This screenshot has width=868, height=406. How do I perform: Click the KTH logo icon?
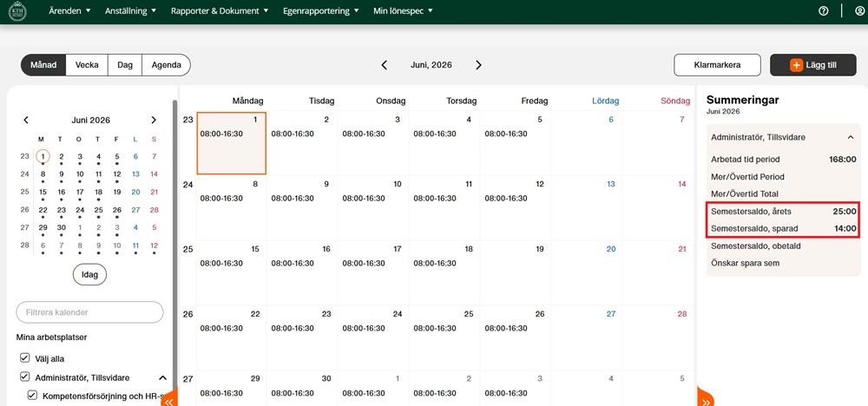click(x=17, y=11)
